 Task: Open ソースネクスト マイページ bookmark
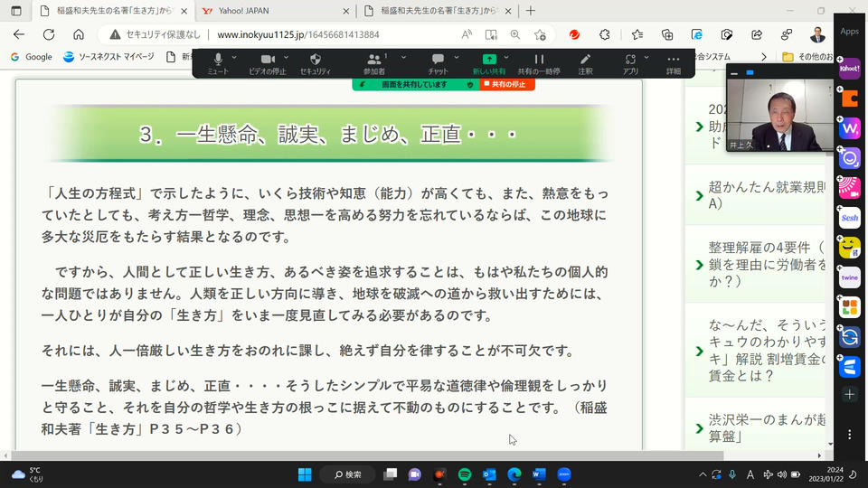pyautogui.click(x=109, y=56)
